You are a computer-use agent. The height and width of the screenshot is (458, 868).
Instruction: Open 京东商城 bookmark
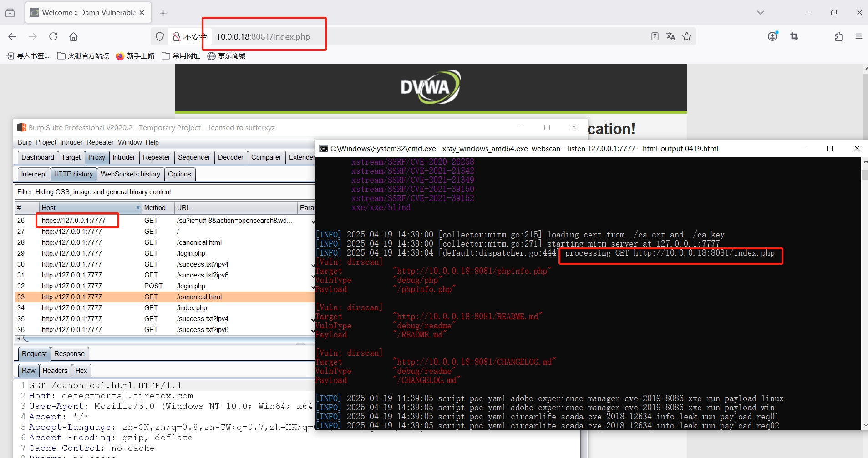coord(226,56)
